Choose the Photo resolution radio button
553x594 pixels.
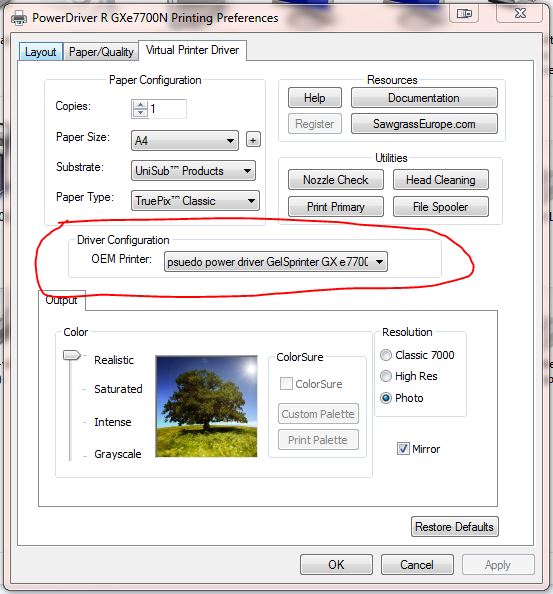point(386,398)
